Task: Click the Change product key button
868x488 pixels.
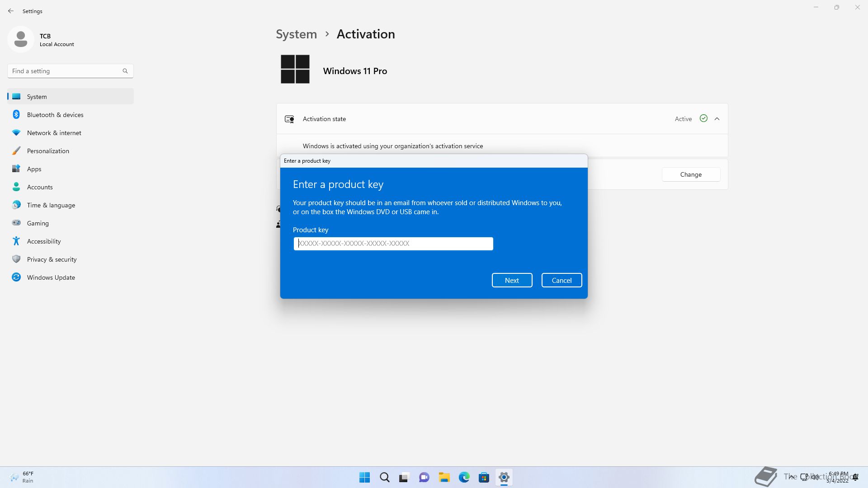Action: pos(691,174)
